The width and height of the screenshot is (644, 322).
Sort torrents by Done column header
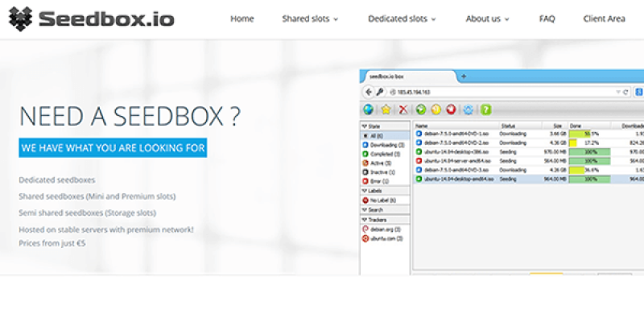(x=589, y=126)
